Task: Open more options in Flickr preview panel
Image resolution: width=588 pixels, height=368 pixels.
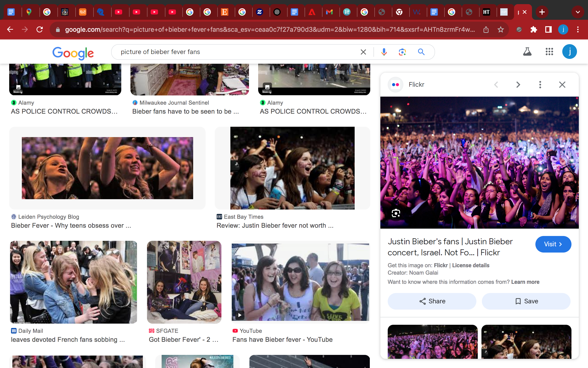Action: click(x=540, y=84)
